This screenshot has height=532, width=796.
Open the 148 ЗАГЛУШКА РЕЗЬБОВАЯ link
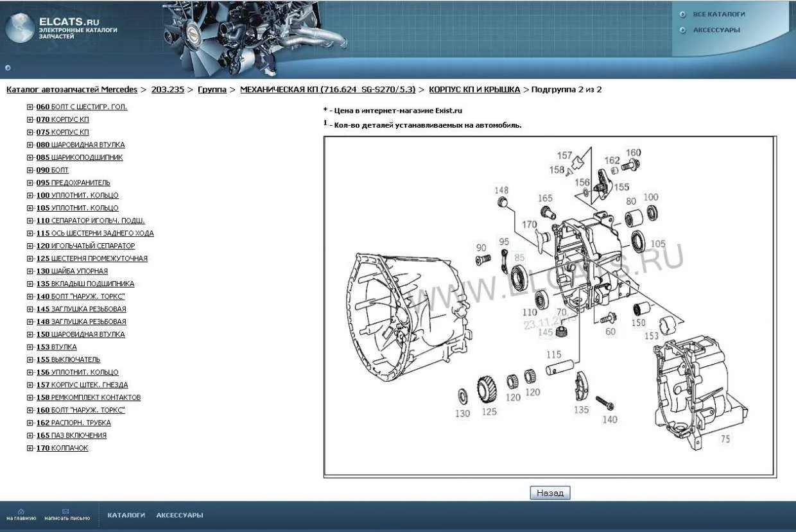[x=82, y=322]
